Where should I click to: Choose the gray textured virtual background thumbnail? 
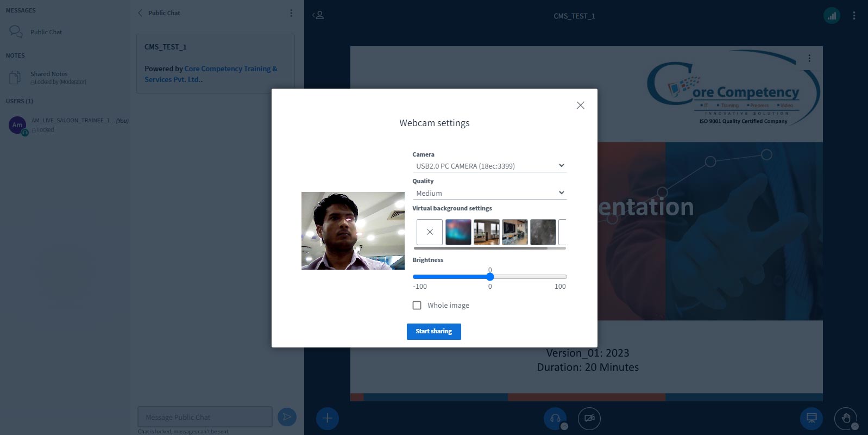pos(543,232)
